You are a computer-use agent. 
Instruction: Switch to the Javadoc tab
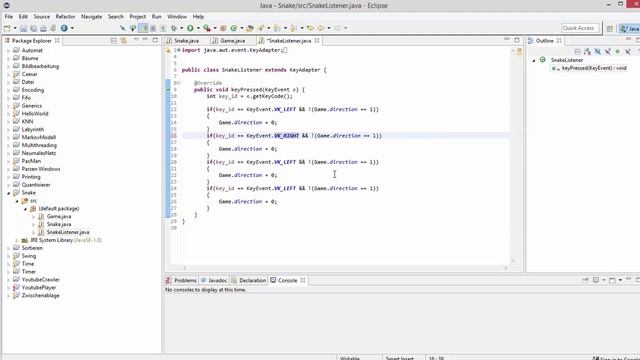(214, 280)
